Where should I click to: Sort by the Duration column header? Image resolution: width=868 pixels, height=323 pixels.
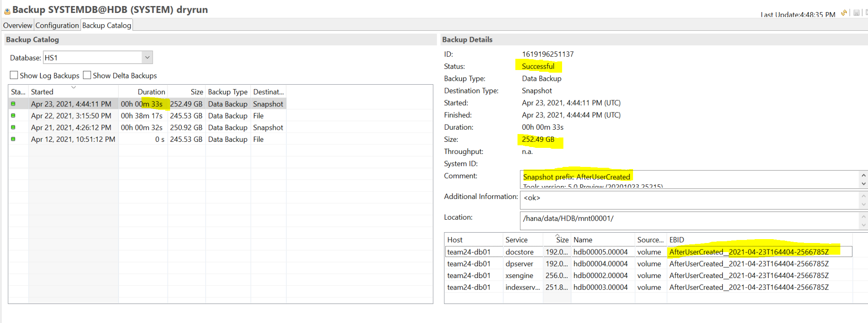(x=143, y=92)
